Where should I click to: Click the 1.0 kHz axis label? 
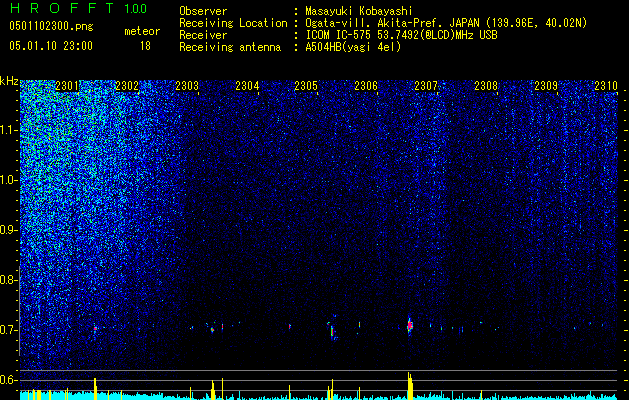[x=8, y=180]
